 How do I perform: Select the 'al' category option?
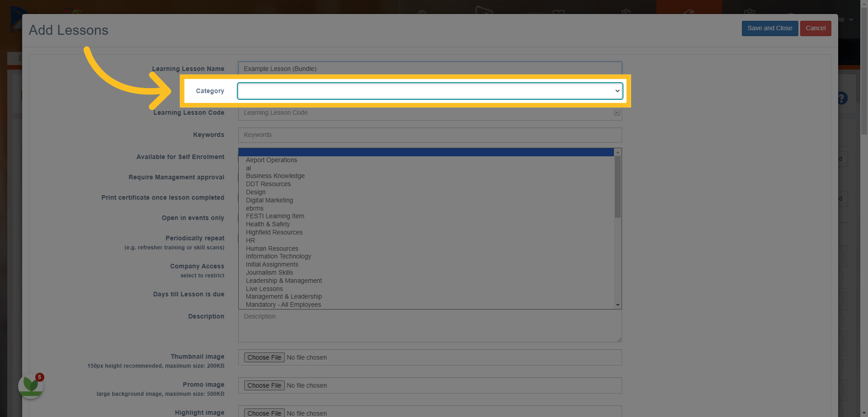click(x=426, y=168)
